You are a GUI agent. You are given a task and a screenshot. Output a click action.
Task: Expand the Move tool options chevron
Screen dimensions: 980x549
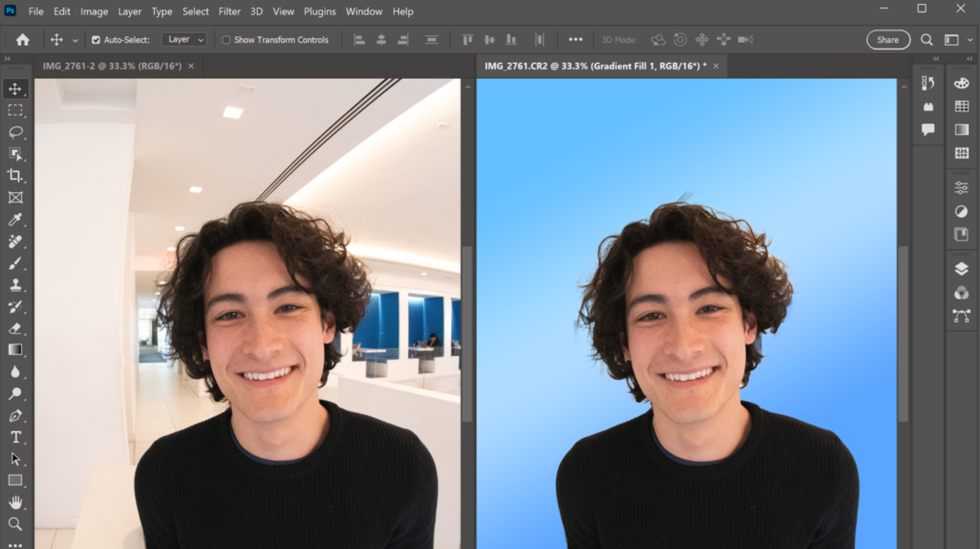tap(75, 40)
